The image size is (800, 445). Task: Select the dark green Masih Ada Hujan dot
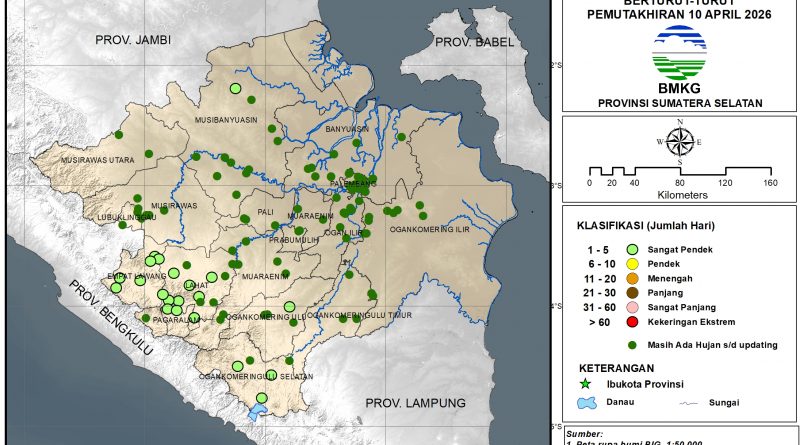pos(631,344)
